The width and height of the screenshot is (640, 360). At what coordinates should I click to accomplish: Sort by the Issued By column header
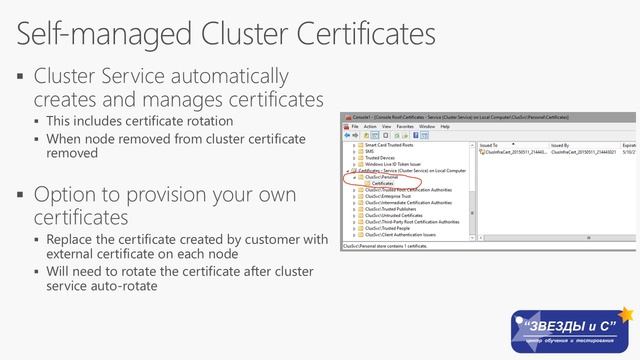click(584, 145)
